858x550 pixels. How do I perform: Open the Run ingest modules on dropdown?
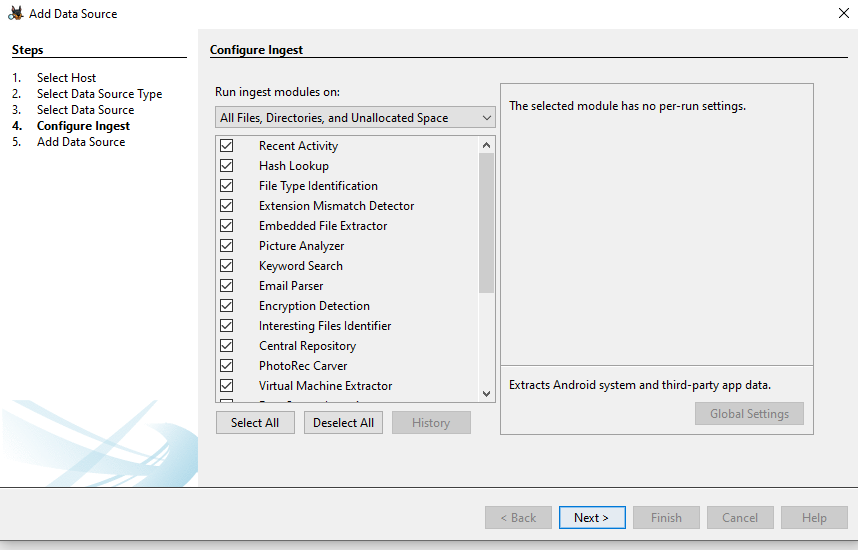click(355, 118)
